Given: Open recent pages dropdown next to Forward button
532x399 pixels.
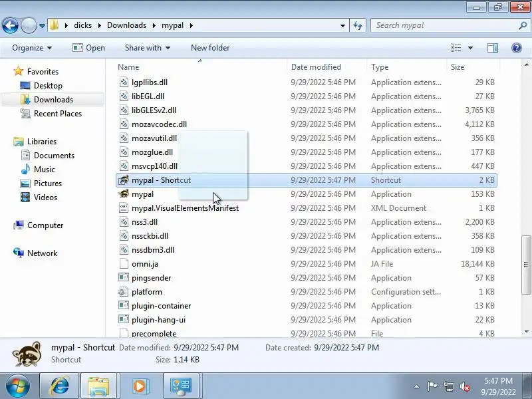Looking at the screenshot, I should (42, 25).
